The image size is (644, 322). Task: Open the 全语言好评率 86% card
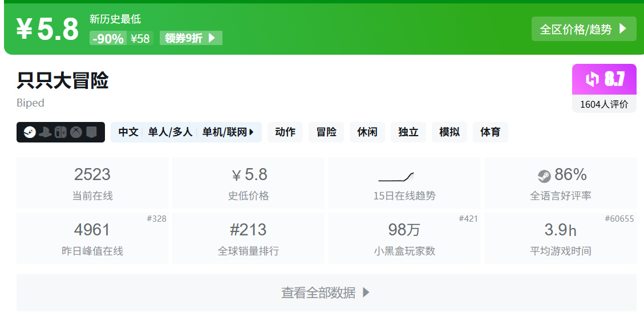click(x=561, y=183)
